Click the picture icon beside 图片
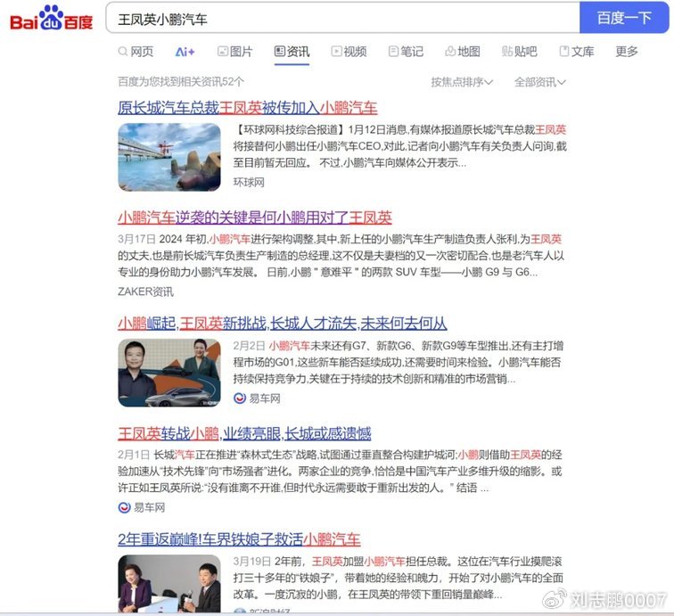 pyautogui.click(x=223, y=52)
